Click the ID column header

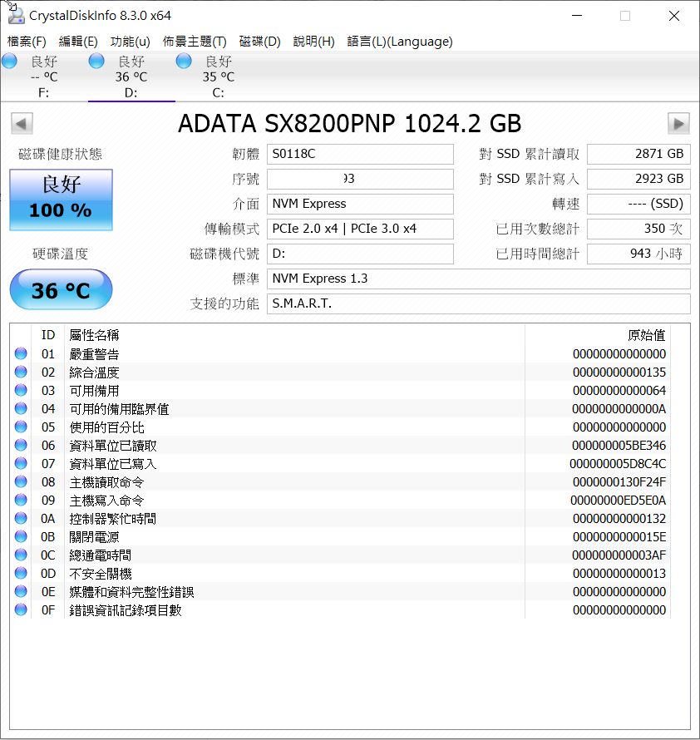click(x=48, y=335)
